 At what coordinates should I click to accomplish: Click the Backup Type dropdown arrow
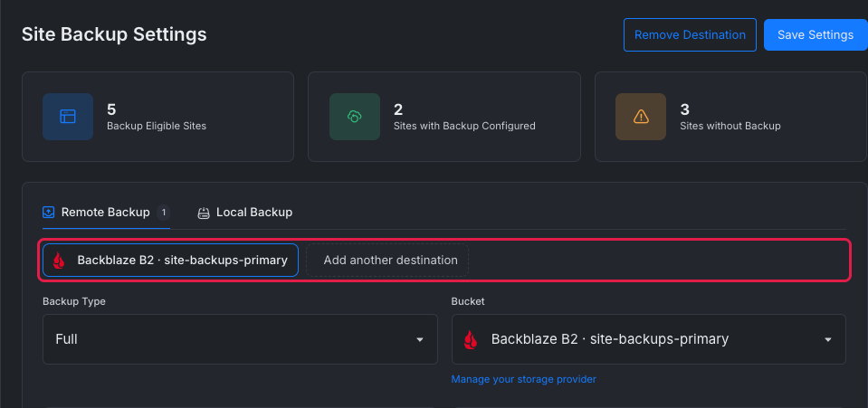click(420, 340)
